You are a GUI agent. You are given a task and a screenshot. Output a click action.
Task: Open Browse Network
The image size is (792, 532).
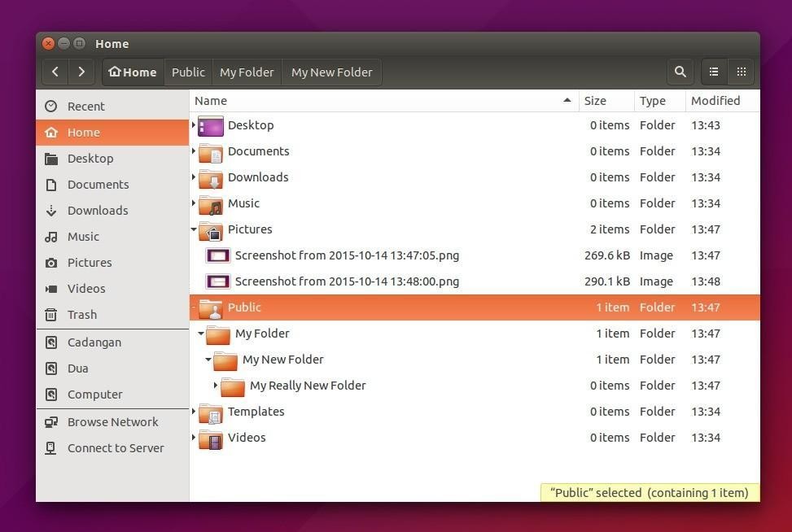click(112, 421)
